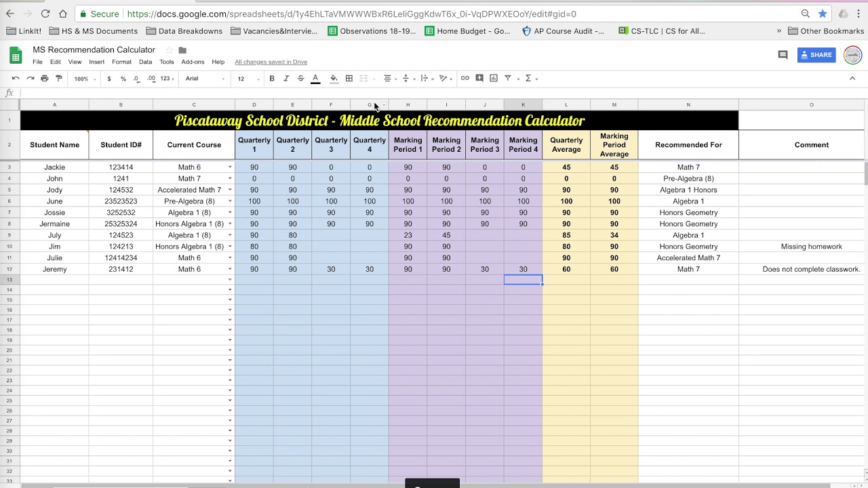Open borders options
This screenshot has height=488, width=868.
[x=349, y=79]
